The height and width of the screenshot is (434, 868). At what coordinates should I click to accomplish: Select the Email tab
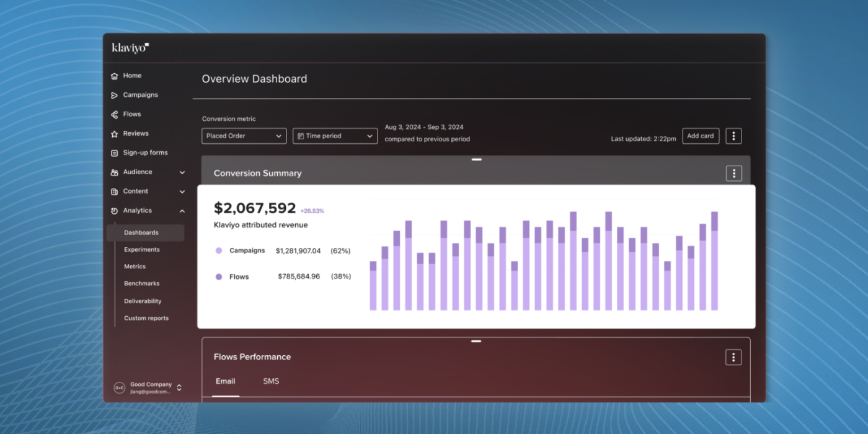[226, 381]
